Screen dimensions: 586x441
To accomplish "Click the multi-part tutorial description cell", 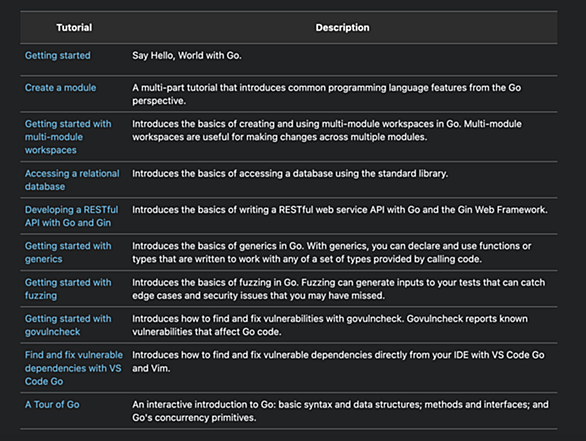I will (327, 94).
